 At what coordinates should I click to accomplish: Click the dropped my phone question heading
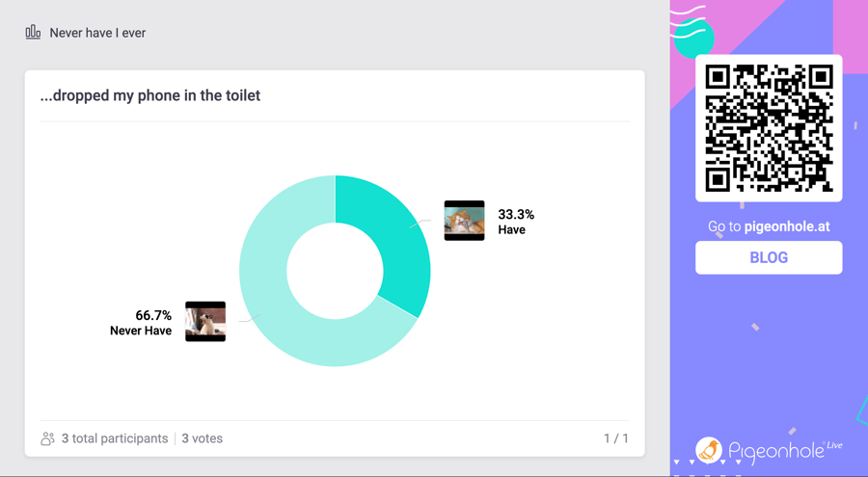pyautogui.click(x=150, y=95)
